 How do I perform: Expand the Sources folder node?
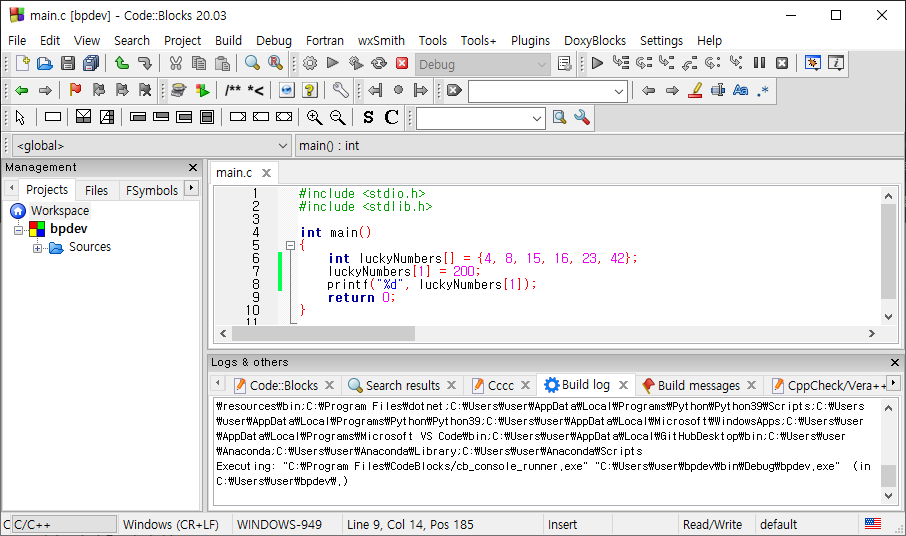click(38, 248)
